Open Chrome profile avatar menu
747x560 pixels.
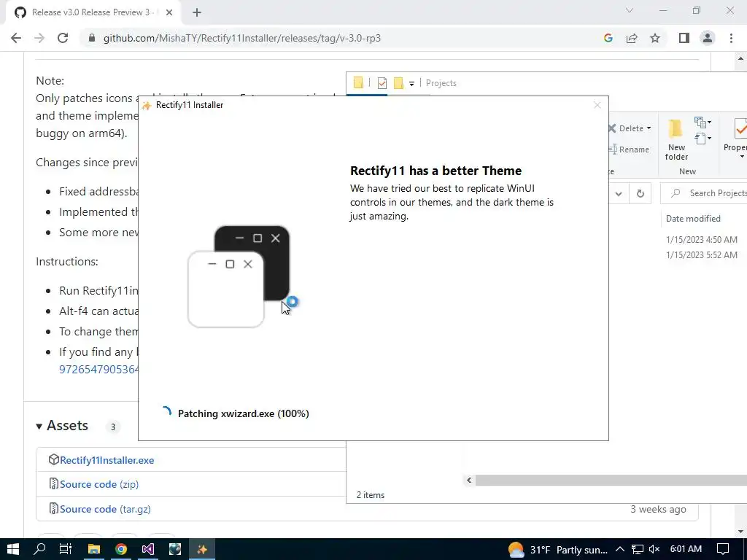point(708,38)
